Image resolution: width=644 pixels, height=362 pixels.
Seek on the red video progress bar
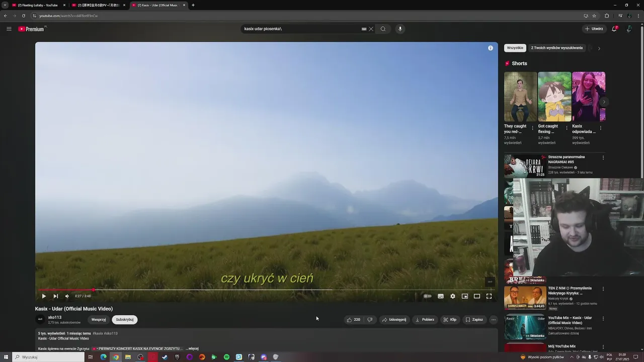267,290
